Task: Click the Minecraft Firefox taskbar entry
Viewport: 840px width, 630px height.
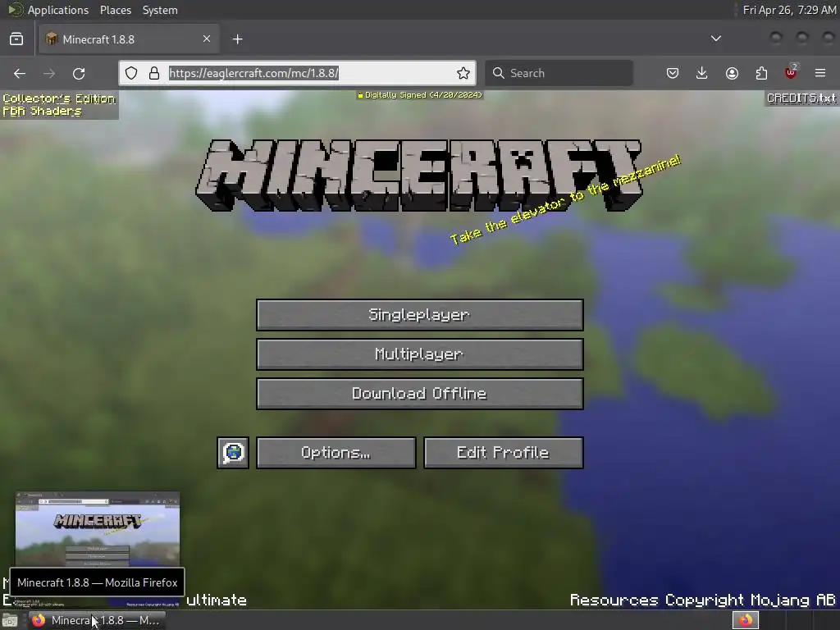Action: tap(97, 620)
